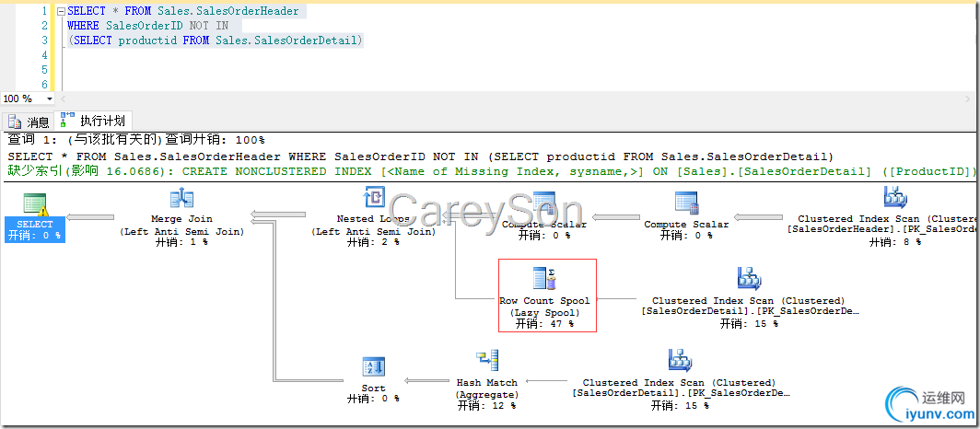The width and height of the screenshot is (980, 429).
Task: Click Merge Join (Left Anti Semi Join) label
Action: click(181, 225)
